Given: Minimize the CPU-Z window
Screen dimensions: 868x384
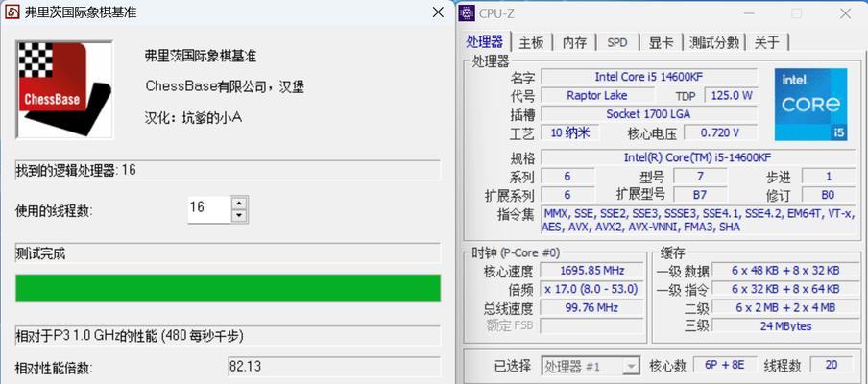Looking at the screenshot, I should pos(748,13).
